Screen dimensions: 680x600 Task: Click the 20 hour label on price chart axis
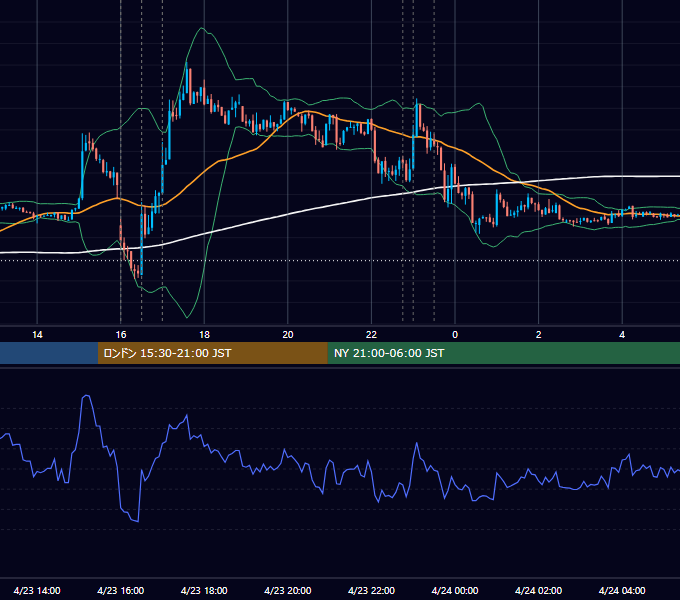coord(288,335)
